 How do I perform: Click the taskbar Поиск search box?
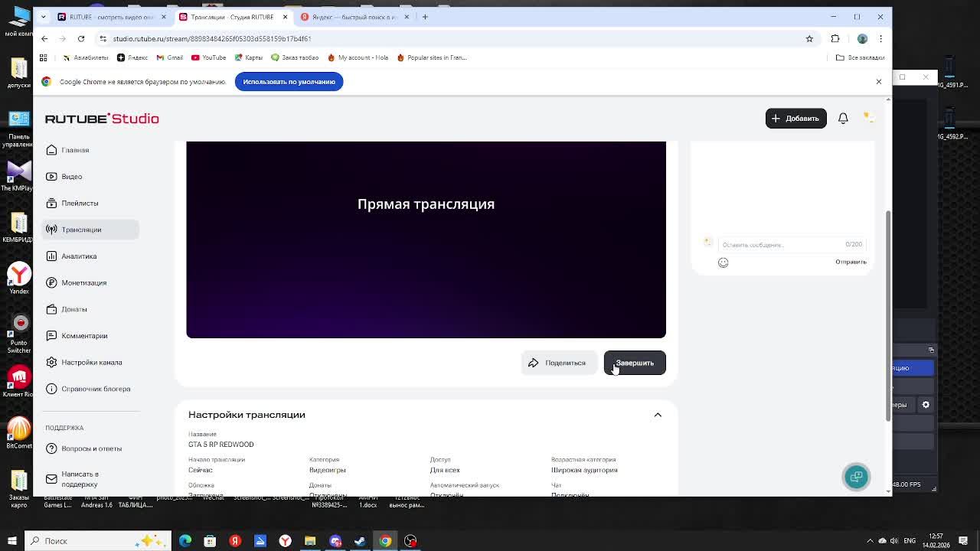pyautogui.click(x=100, y=541)
